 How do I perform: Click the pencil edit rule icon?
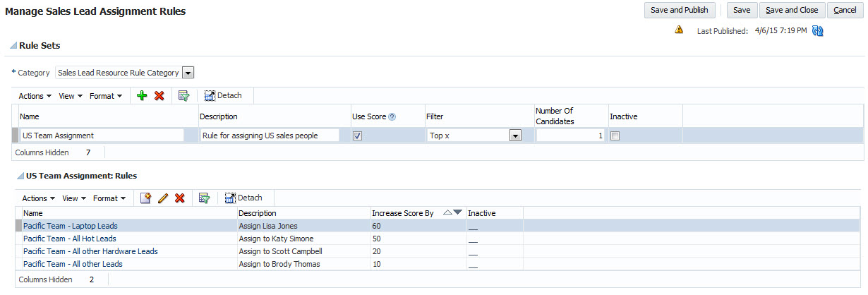coord(163,198)
